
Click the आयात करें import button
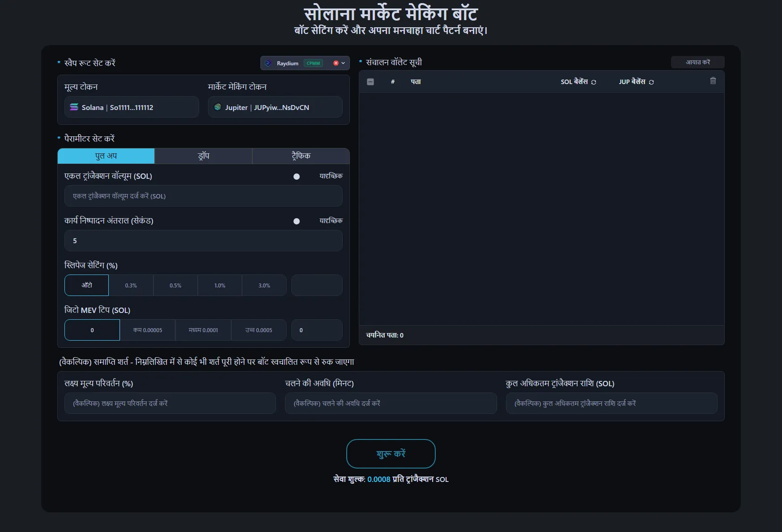tap(697, 62)
